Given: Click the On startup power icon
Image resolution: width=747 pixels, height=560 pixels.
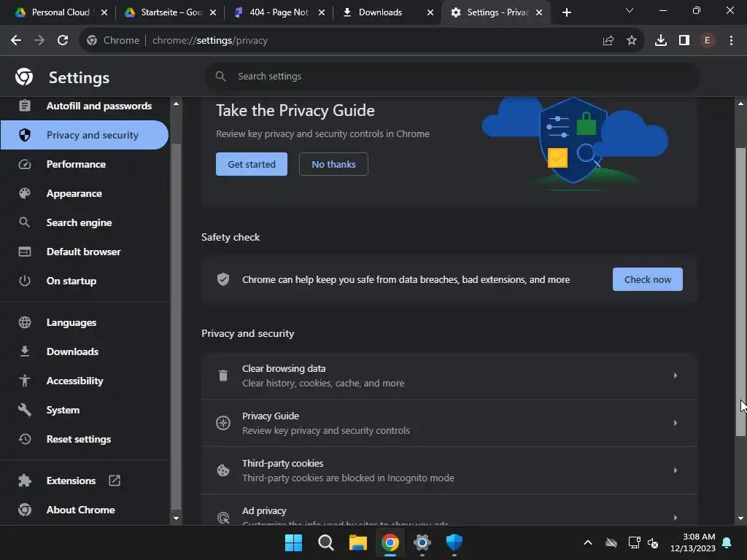Looking at the screenshot, I should pyautogui.click(x=25, y=281).
